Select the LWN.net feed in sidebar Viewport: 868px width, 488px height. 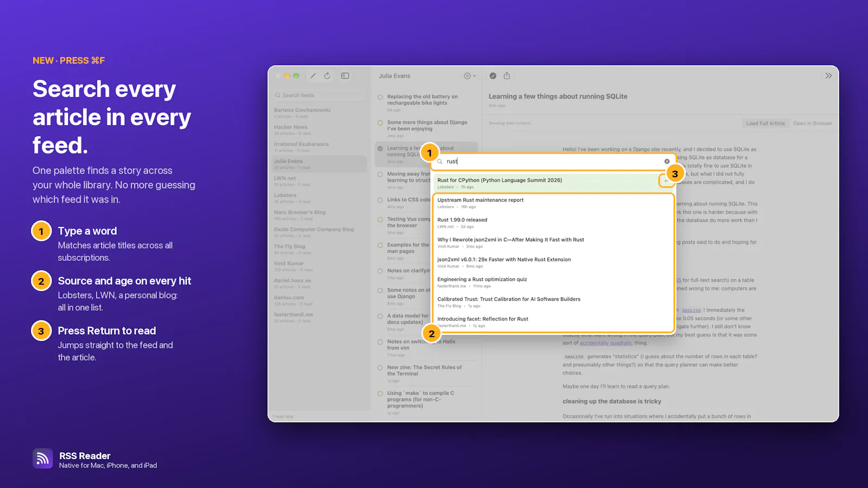[x=320, y=181]
